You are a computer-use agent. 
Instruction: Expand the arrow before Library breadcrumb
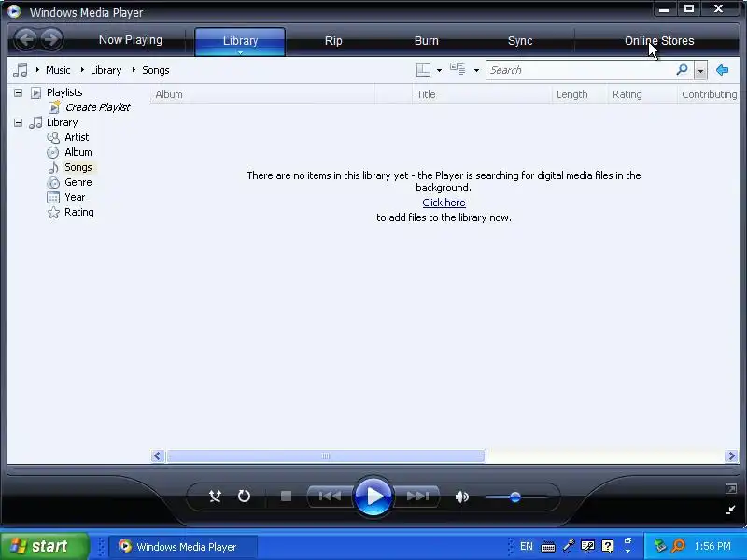point(82,70)
